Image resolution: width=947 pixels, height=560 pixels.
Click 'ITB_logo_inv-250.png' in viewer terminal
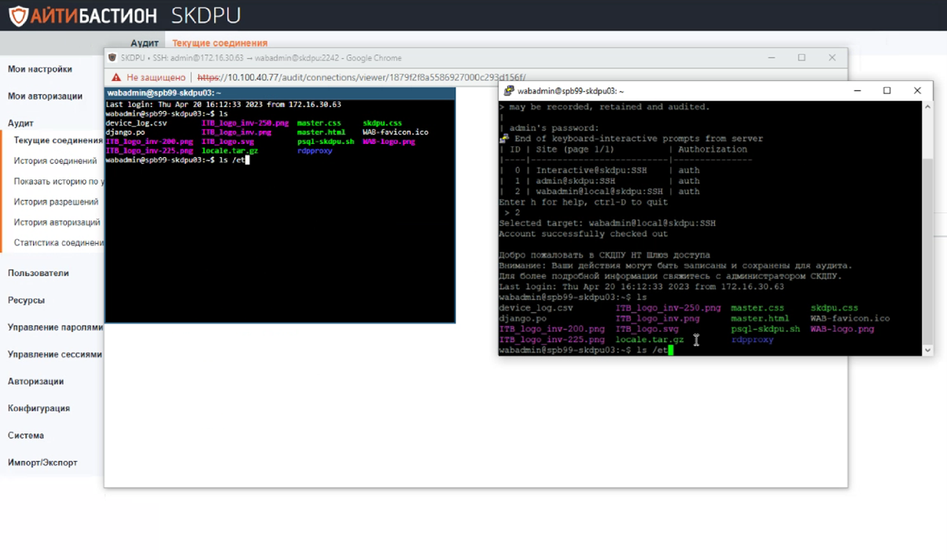(x=245, y=123)
